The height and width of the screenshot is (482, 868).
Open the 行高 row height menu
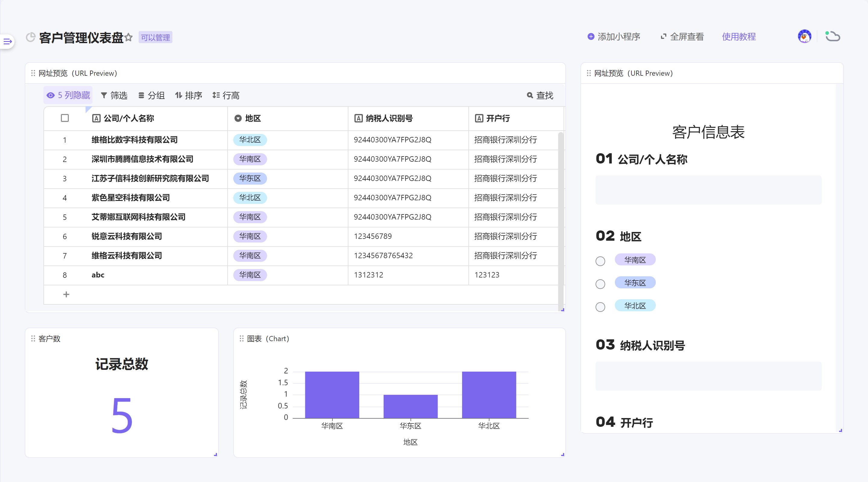(226, 95)
